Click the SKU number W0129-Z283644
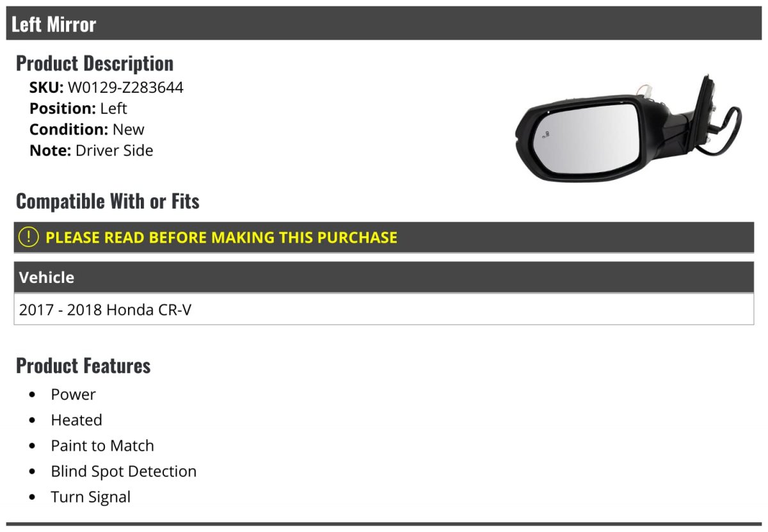Viewport: 768px width, 532px height. pyautogui.click(x=125, y=87)
